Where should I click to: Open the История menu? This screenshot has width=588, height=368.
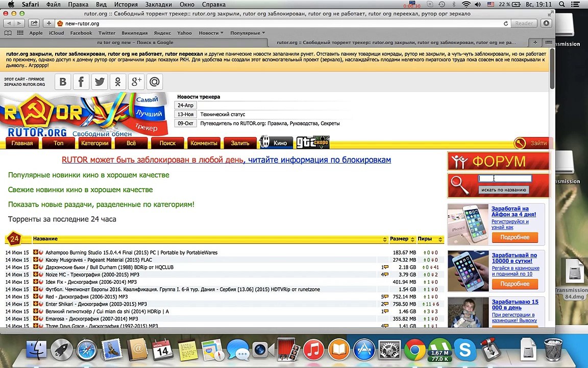126,5
